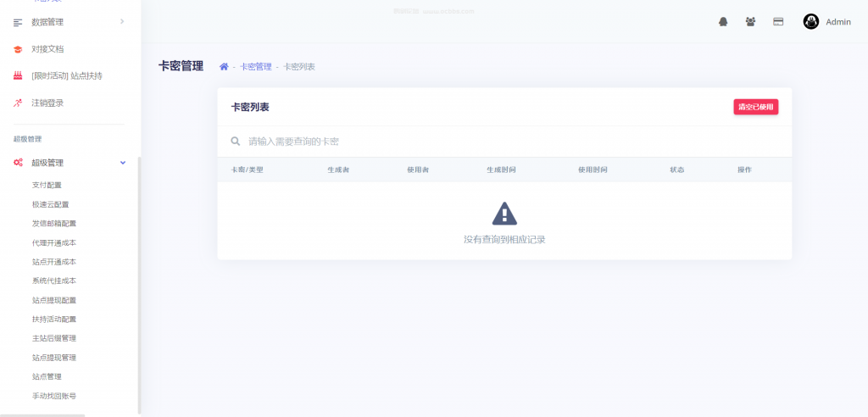Click the 卡密管理 page heading
Viewport: 868px width, 417px height.
181,66
